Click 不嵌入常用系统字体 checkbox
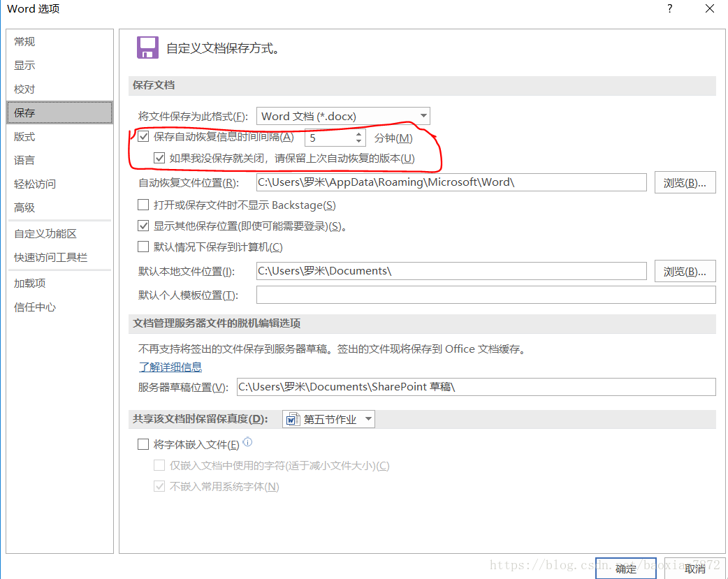The image size is (728, 579). pyautogui.click(x=159, y=486)
